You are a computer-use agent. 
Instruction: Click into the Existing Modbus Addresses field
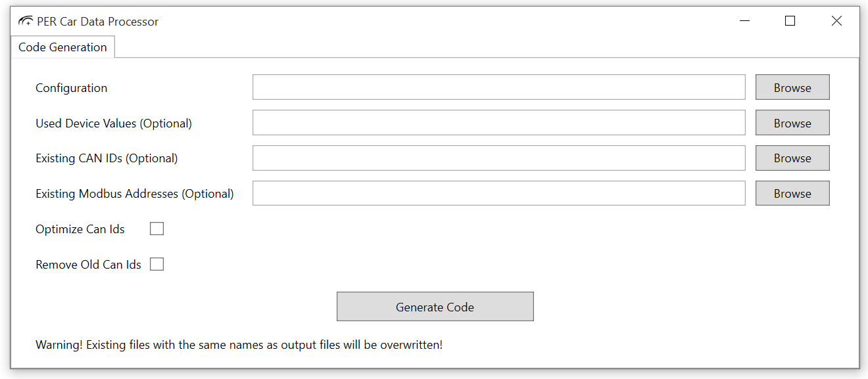498,194
